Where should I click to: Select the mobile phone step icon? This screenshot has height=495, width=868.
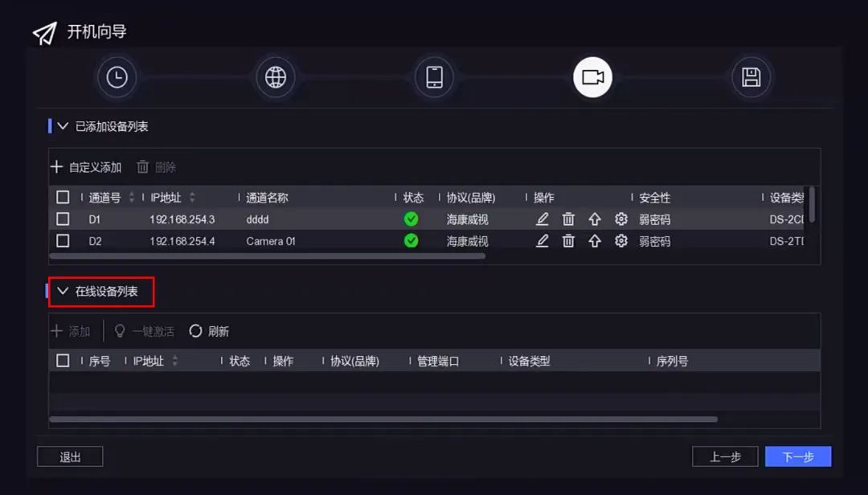[x=434, y=77]
